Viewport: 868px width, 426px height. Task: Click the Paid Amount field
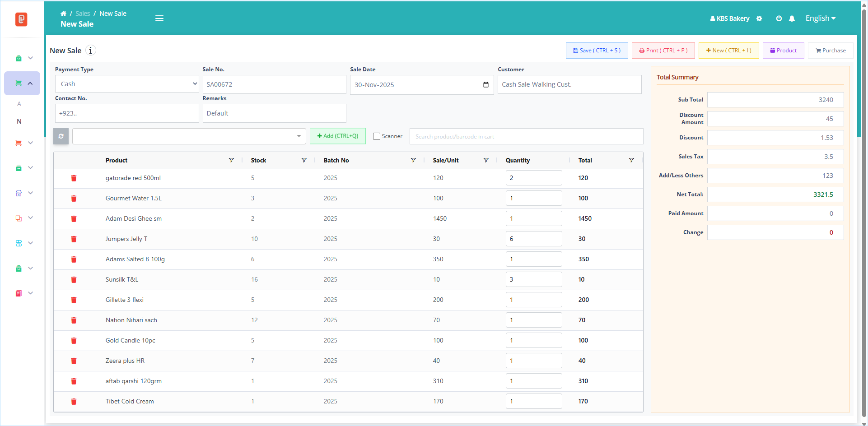pyautogui.click(x=775, y=213)
